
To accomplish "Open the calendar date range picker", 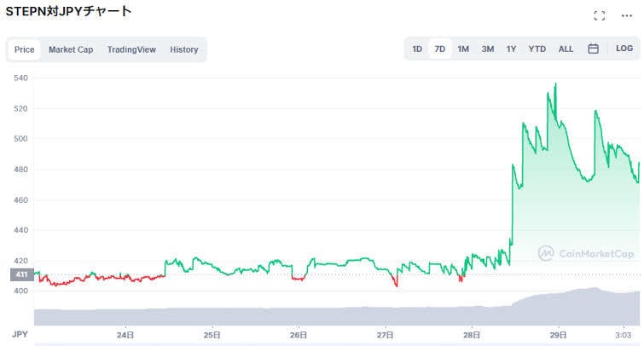I will click(x=593, y=49).
